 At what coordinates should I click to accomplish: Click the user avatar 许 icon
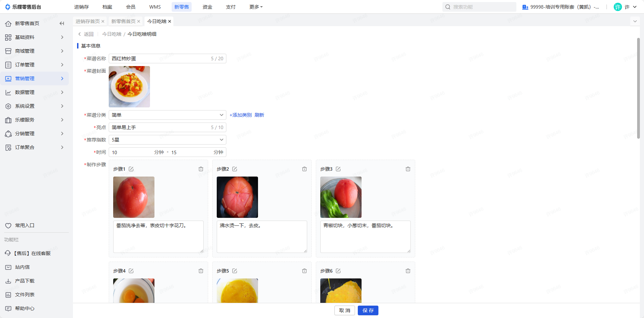click(x=618, y=7)
